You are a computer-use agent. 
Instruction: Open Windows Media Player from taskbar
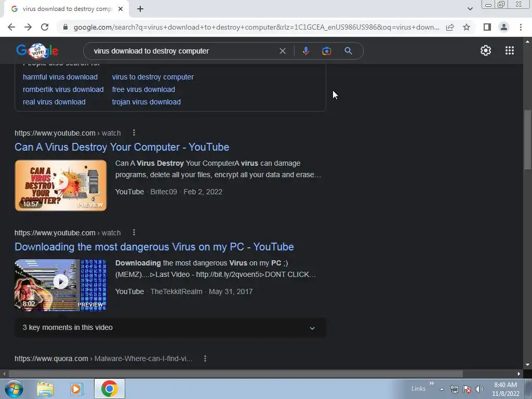pyautogui.click(x=77, y=389)
